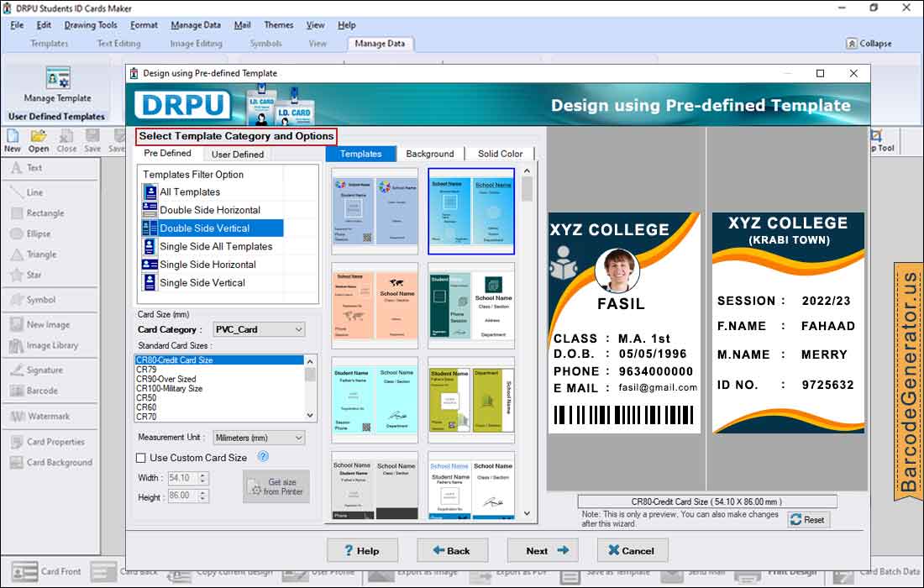Open the Themes menu

pos(279,25)
